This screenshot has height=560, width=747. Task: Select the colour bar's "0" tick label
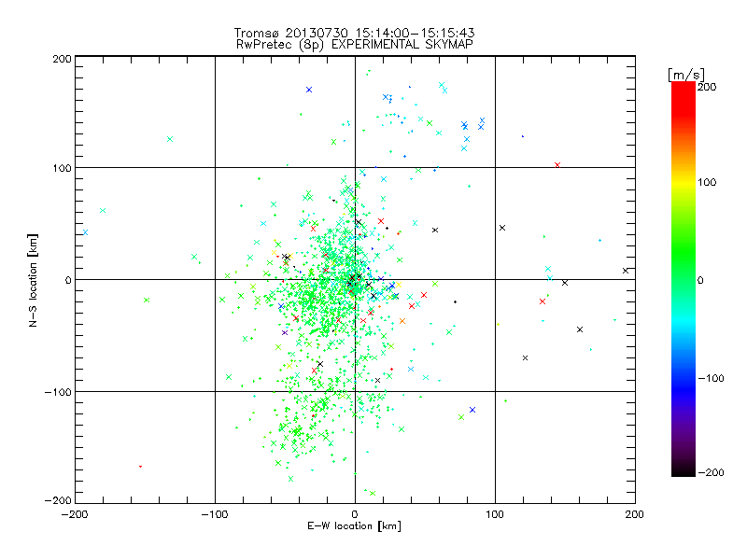700,280
